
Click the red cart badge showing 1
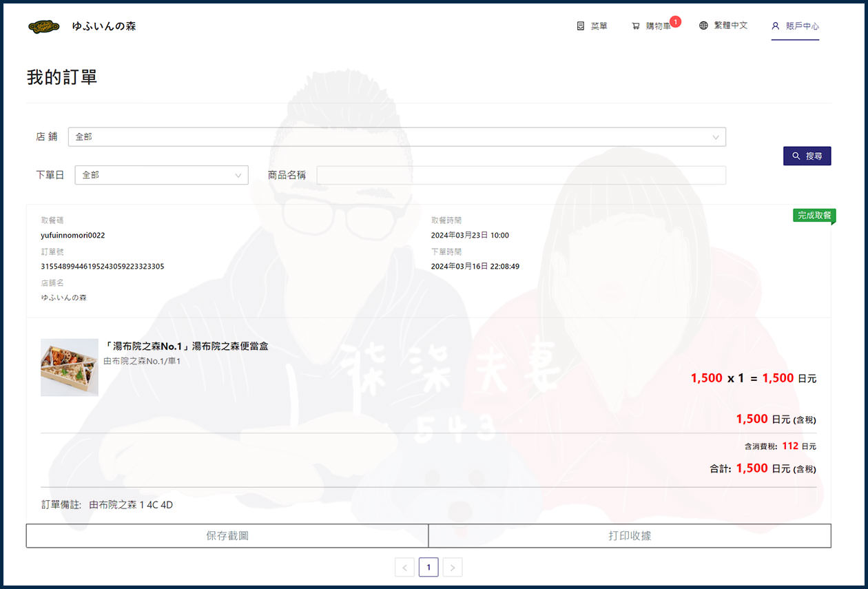pos(675,21)
